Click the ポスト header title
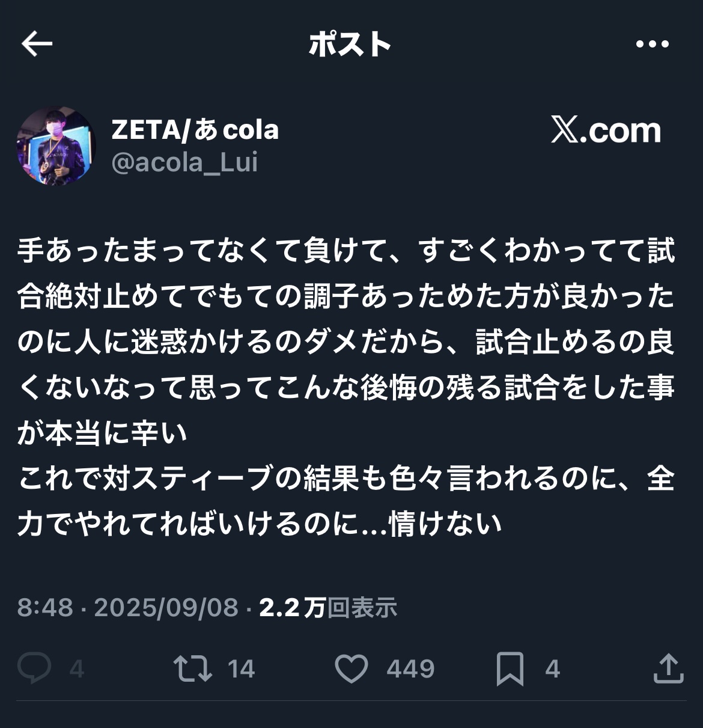 click(x=350, y=44)
